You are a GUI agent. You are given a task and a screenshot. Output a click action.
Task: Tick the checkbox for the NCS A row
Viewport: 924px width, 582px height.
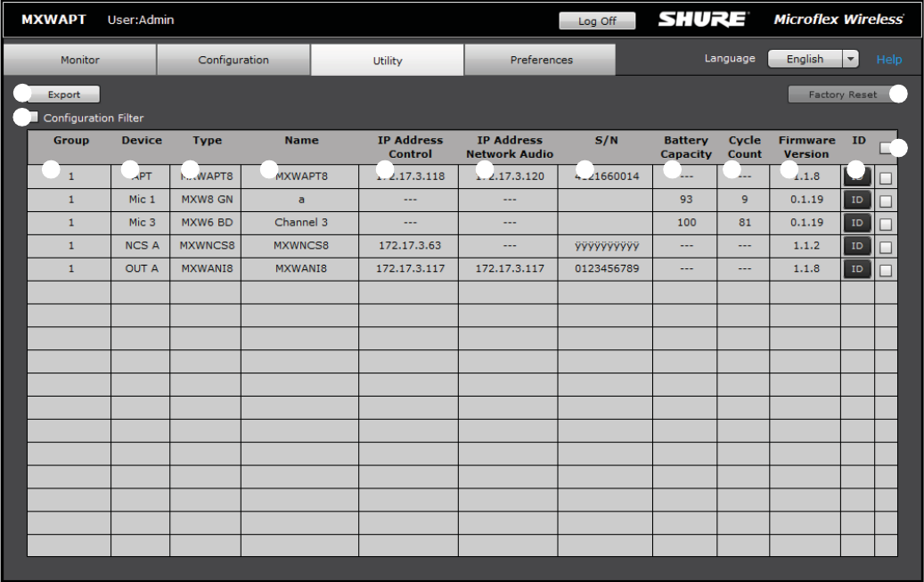885,247
